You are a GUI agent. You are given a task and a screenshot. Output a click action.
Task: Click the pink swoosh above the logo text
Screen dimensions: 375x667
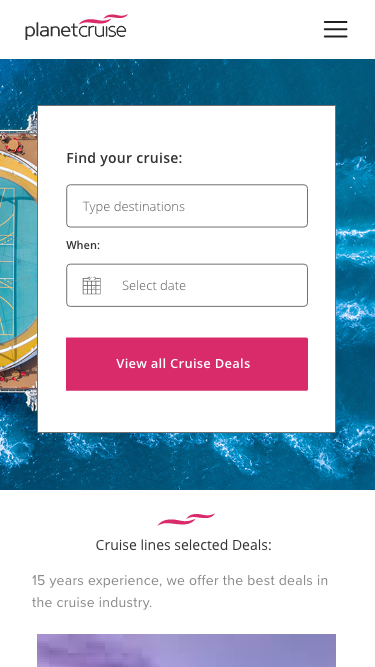pos(103,19)
